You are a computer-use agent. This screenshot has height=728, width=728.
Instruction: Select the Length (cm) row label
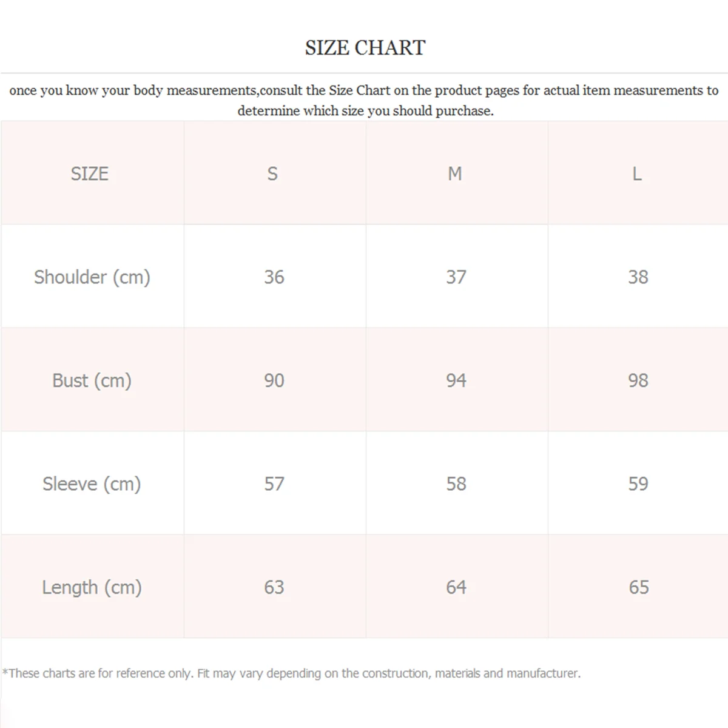[x=92, y=587]
